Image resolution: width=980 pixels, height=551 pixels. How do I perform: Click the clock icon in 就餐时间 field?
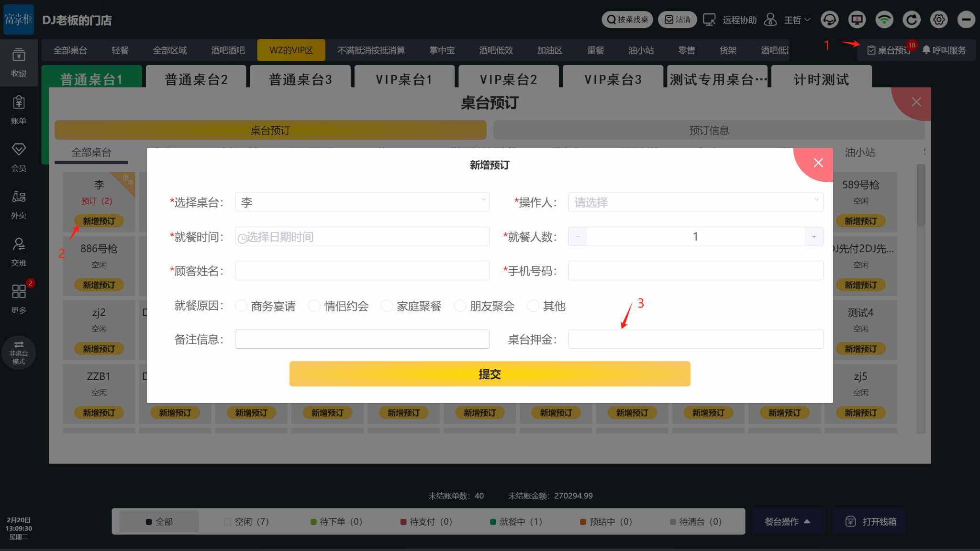pyautogui.click(x=243, y=238)
